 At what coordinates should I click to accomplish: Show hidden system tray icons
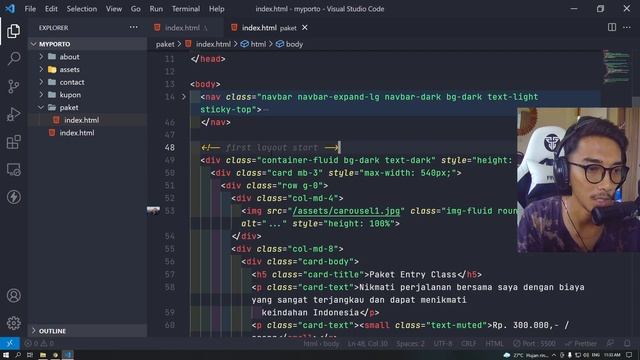[554, 355]
